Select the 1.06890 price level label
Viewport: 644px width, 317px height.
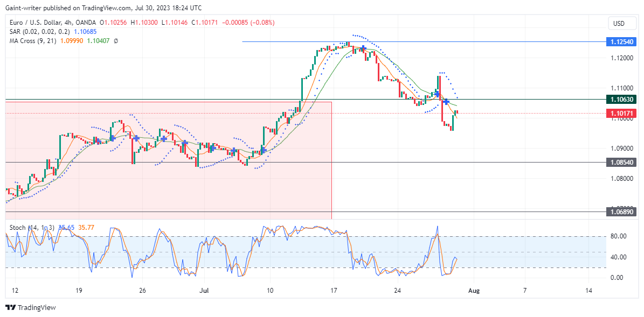point(621,212)
